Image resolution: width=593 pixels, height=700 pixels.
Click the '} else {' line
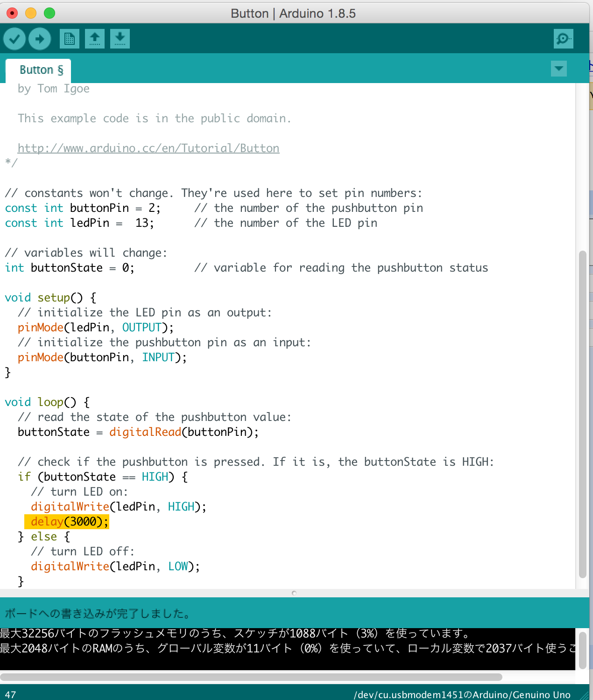pos(44,537)
